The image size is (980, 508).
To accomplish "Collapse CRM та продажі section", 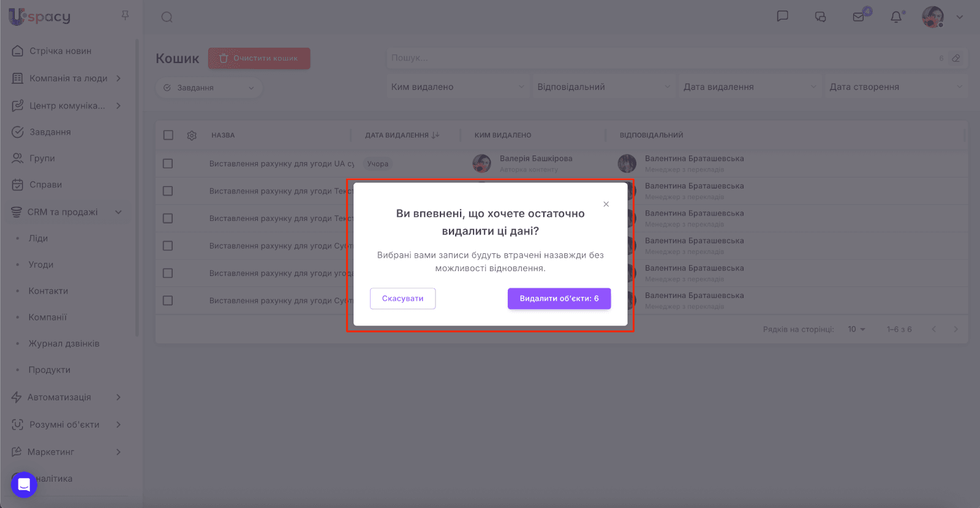I will click(x=118, y=212).
